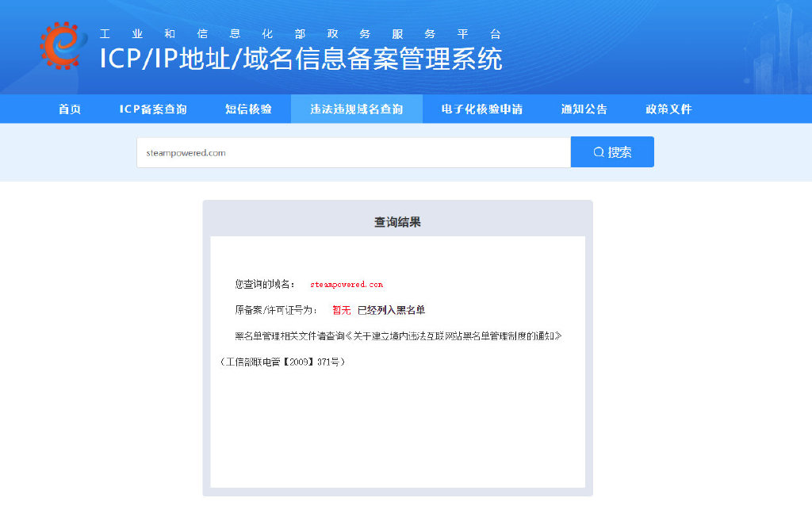Switch to the 短信核验 tab

248,109
